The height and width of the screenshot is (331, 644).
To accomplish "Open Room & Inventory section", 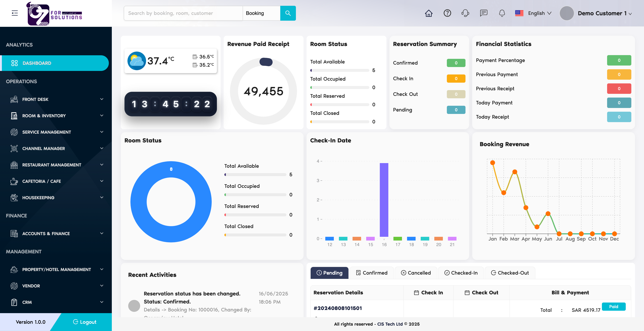I will pyautogui.click(x=43, y=116).
